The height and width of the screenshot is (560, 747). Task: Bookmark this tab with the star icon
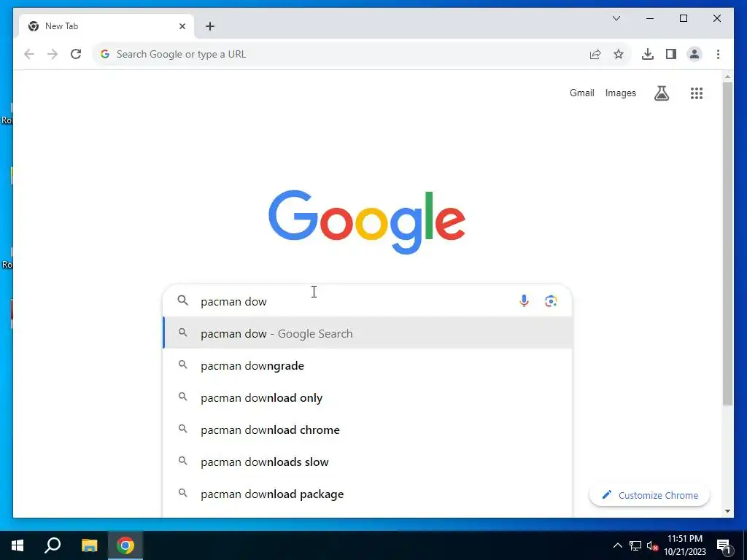[619, 54]
